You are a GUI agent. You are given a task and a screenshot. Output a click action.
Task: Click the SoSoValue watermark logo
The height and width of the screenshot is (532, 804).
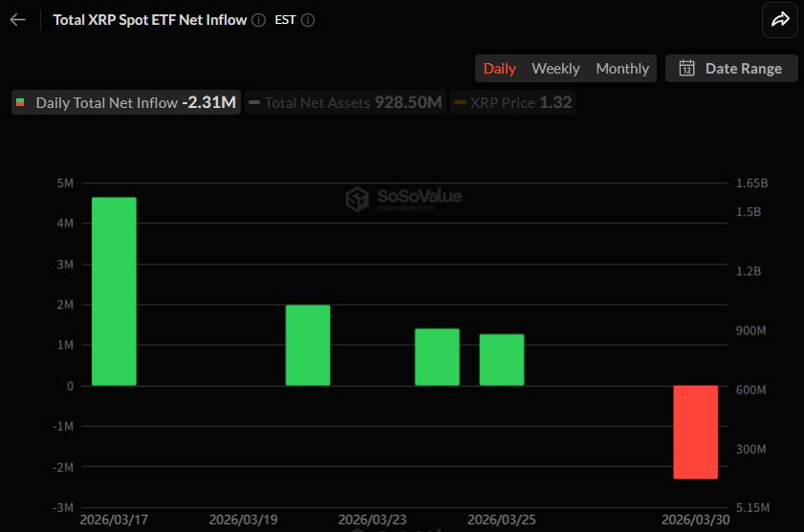[x=357, y=199]
